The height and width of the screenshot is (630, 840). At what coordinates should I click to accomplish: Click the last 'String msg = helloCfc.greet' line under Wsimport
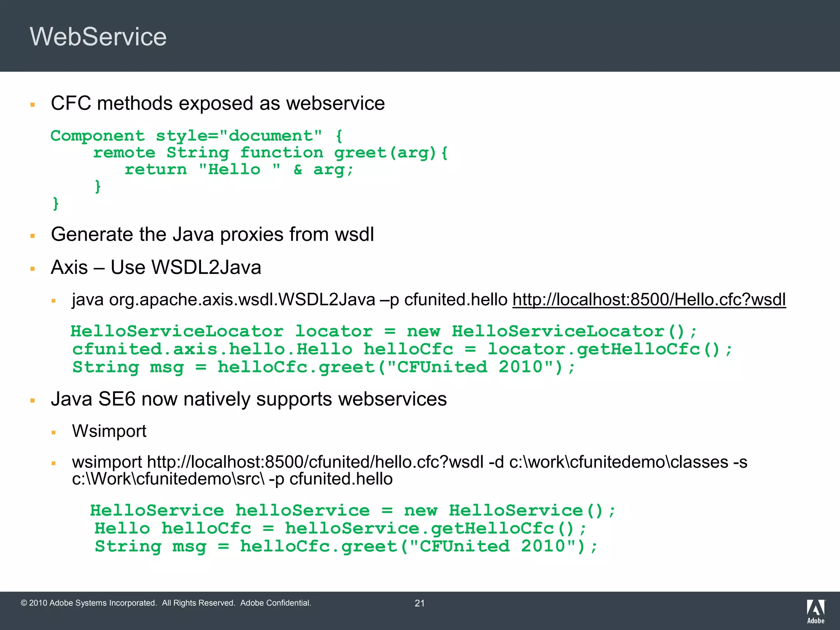click(347, 547)
